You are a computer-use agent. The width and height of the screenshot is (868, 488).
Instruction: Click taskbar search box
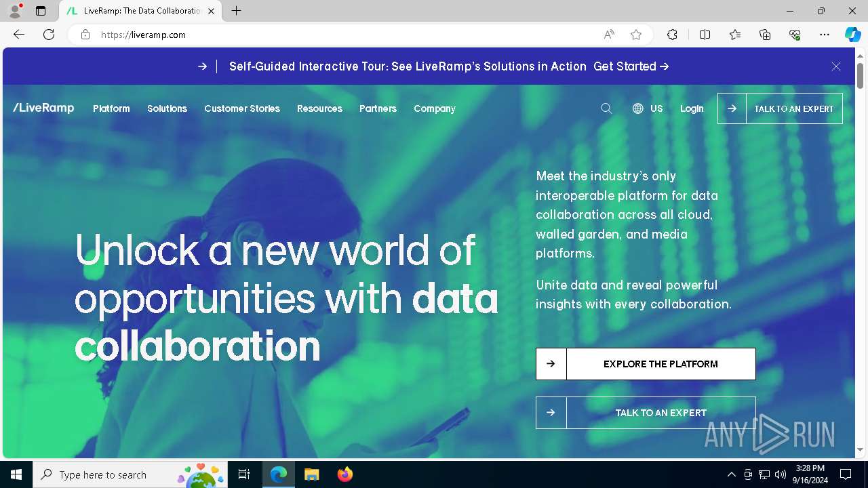click(x=131, y=474)
